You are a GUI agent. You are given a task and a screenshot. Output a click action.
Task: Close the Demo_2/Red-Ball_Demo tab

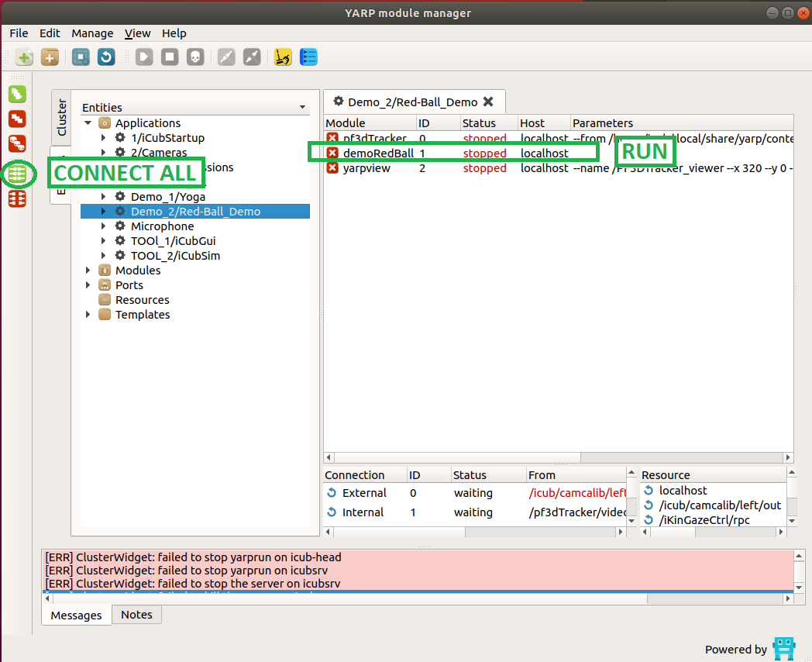(x=488, y=102)
